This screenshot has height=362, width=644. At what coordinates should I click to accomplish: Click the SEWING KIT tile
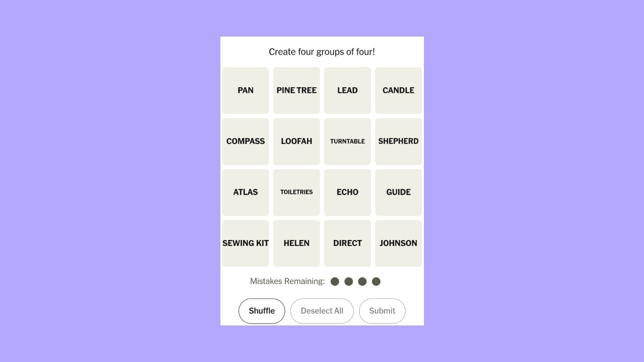click(245, 243)
